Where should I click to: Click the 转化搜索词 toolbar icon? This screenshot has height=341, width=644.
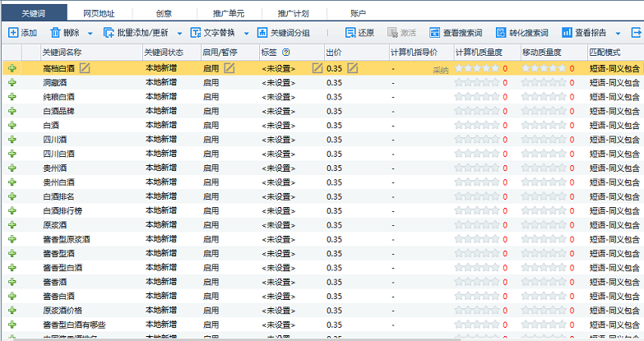click(x=500, y=33)
